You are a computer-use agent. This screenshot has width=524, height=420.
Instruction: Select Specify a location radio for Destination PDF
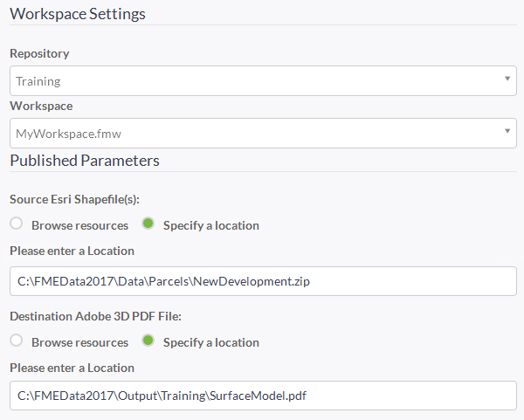[148, 341]
